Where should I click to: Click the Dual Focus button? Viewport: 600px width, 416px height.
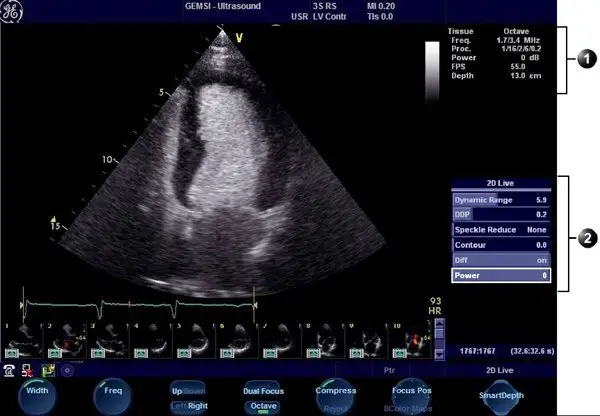(x=264, y=390)
